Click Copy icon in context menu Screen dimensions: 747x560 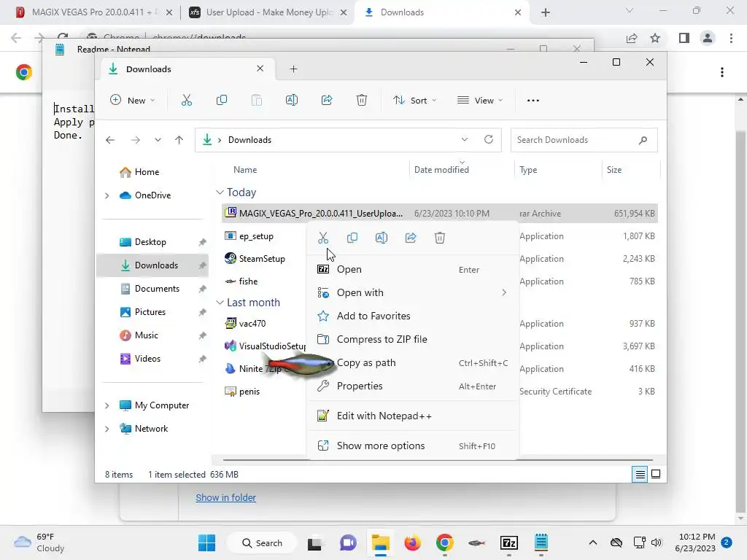pyautogui.click(x=352, y=238)
